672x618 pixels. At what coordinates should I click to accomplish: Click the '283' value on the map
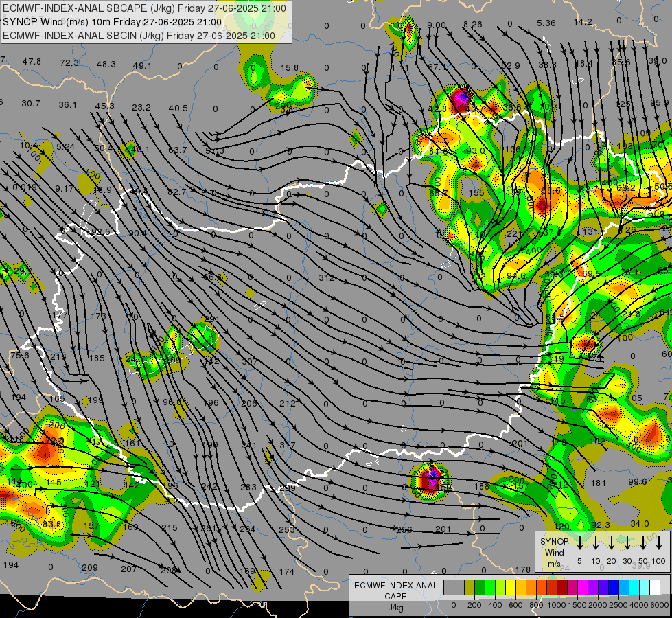(248, 487)
